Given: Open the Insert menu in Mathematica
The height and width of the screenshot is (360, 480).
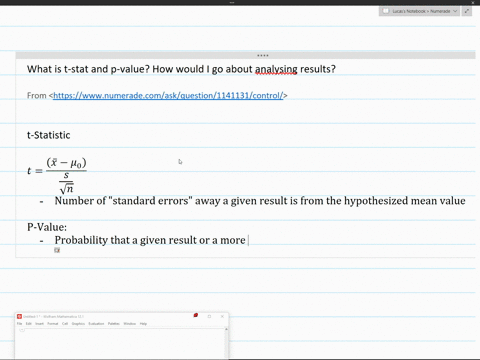Looking at the screenshot, I should point(39,324).
